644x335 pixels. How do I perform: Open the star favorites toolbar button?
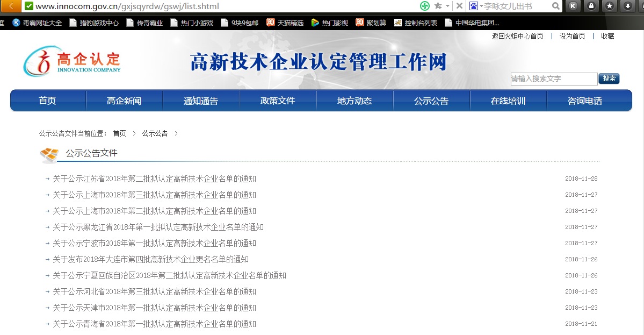[x=609, y=6]
